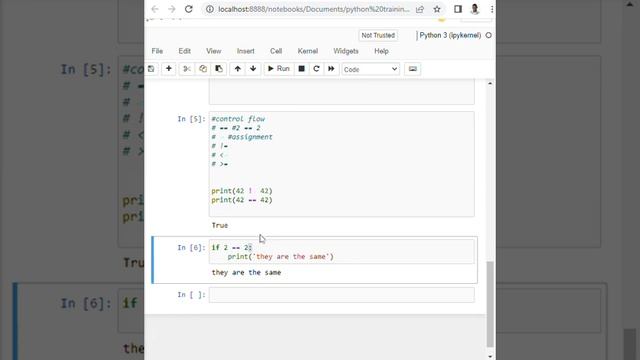This screenshot has width=640, height=360.
Task: Click the notebook vertical scrollbar thumb
Action: tap(490, 304)
